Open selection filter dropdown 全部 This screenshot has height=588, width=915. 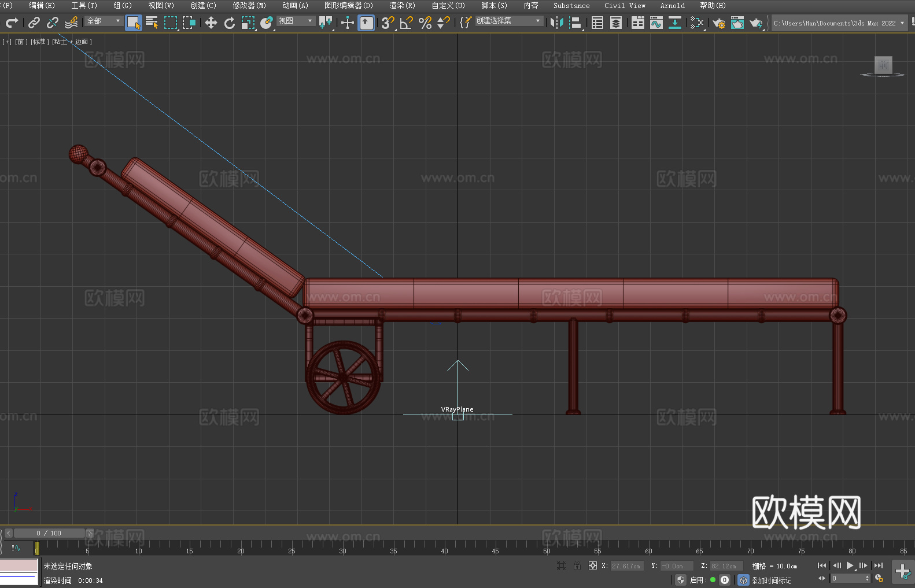[x=104, y=21]
